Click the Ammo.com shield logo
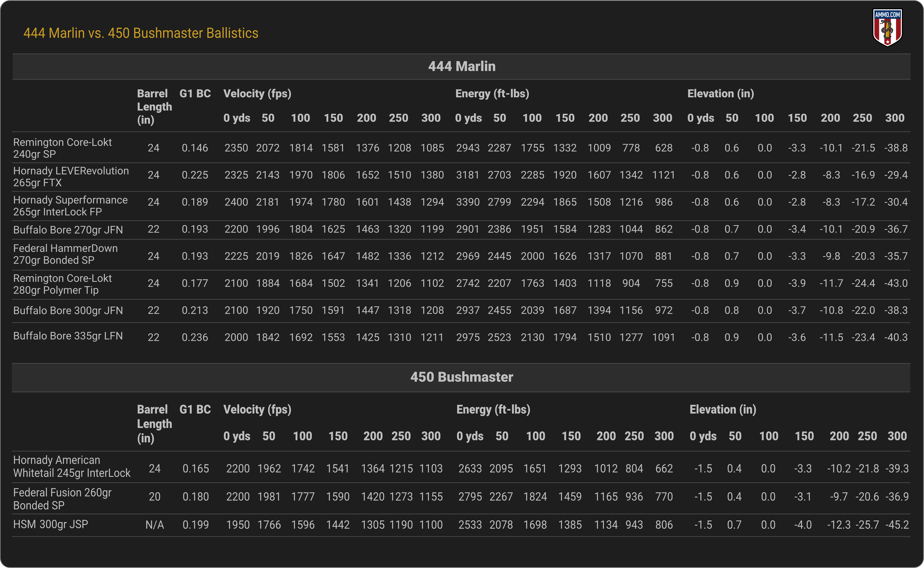Screen dimensions: 924x568 tap(887, 28)
